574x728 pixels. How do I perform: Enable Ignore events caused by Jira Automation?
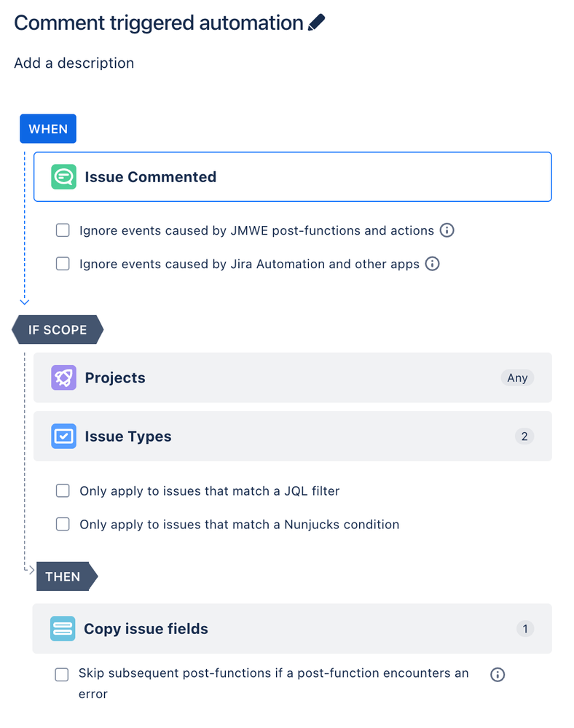63,264
